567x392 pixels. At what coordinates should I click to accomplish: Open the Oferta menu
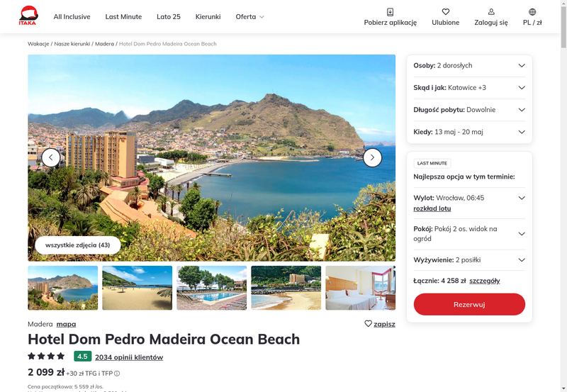pos(250,16)
